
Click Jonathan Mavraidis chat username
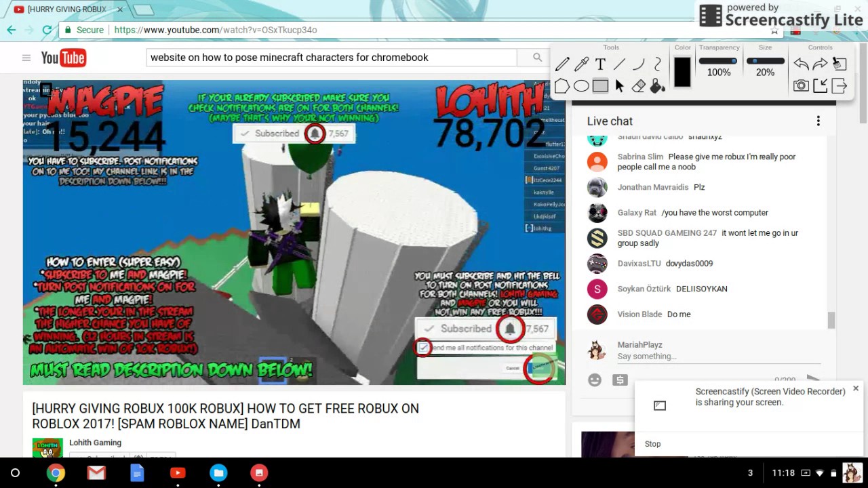(x=653, y=187)
